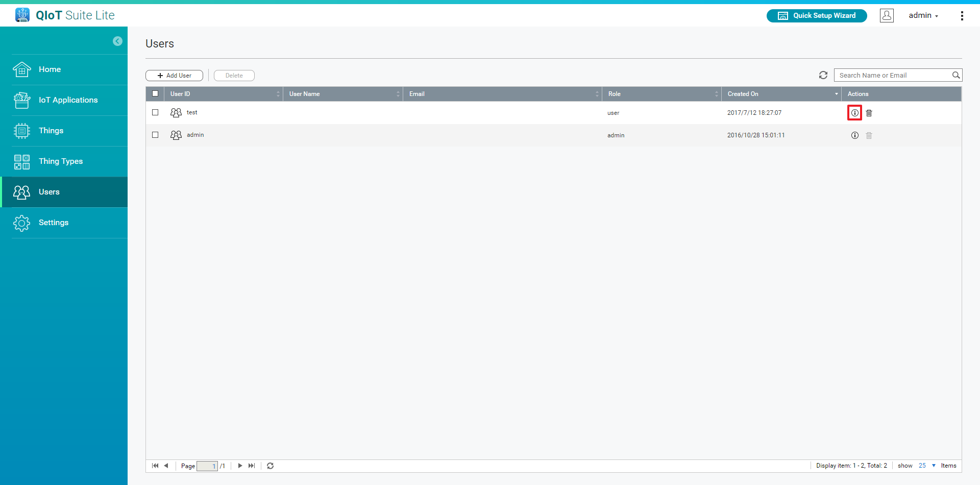Image resolution: width=980 pixels, height=485 pixels.
Task: Go to the last page of results
Action: (252, 466)
